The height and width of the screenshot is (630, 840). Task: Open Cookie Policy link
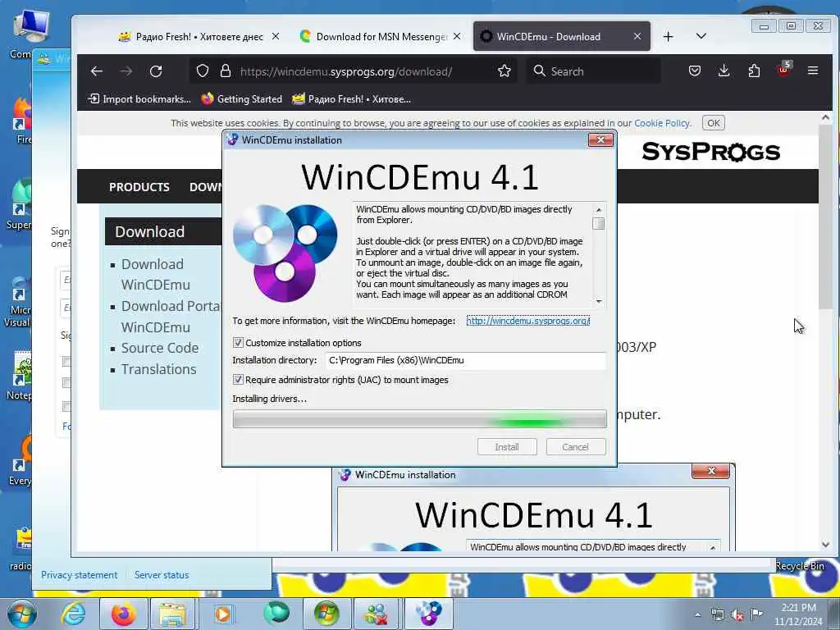(x=662, y=123)
